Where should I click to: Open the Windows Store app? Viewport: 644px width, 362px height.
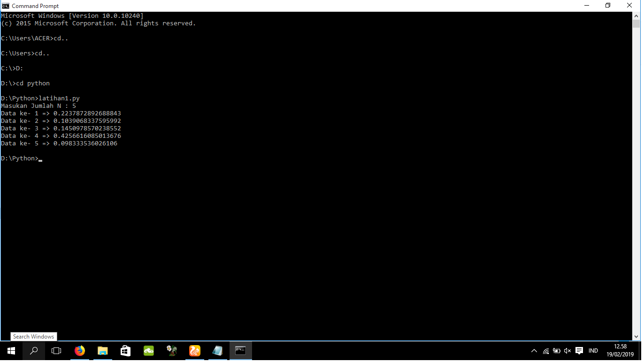125,350
